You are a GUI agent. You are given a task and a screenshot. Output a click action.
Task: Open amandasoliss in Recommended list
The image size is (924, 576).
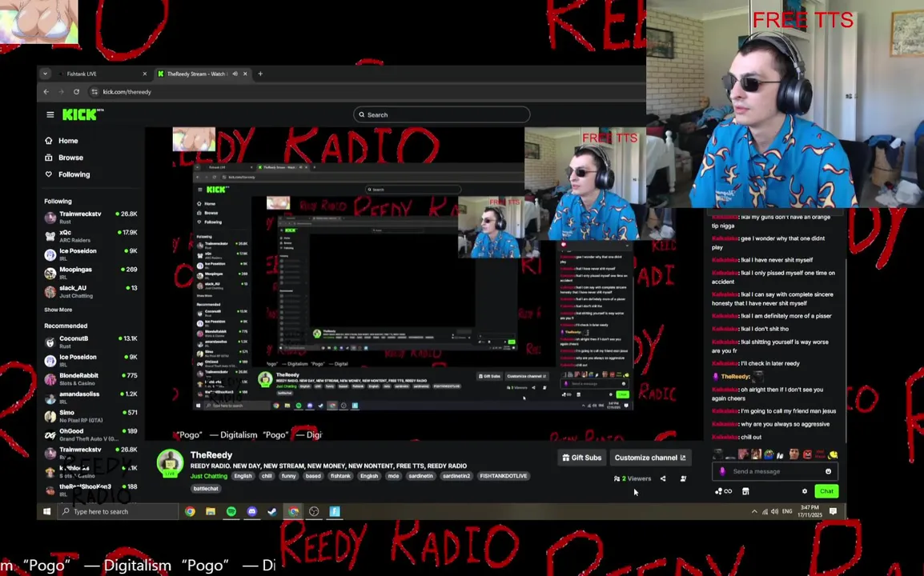(90, 397)
